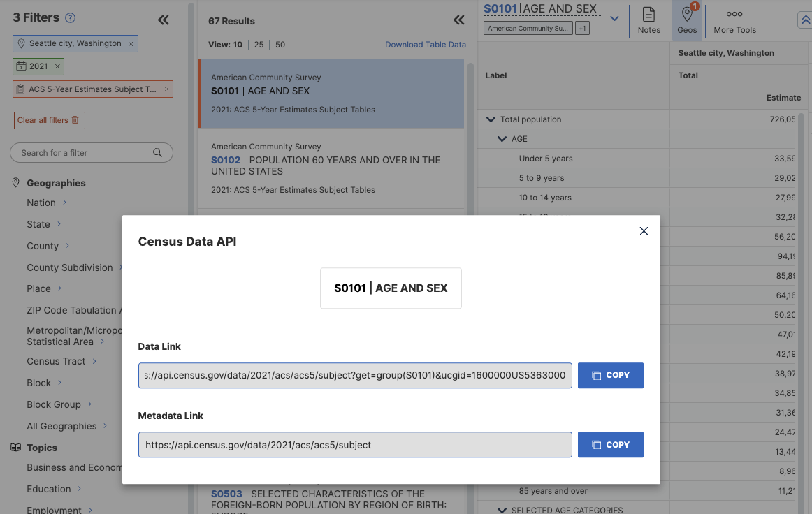
Task: Close the Census Data API dialog
Action: [x=644, y=231]
